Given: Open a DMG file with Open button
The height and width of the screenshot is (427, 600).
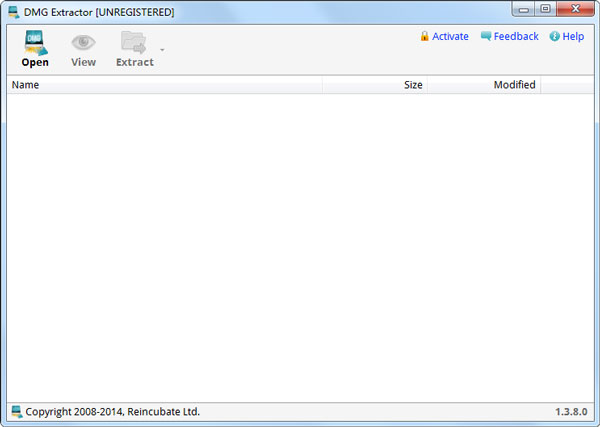Looking at the screenshot, I should (x=35, y=49).
